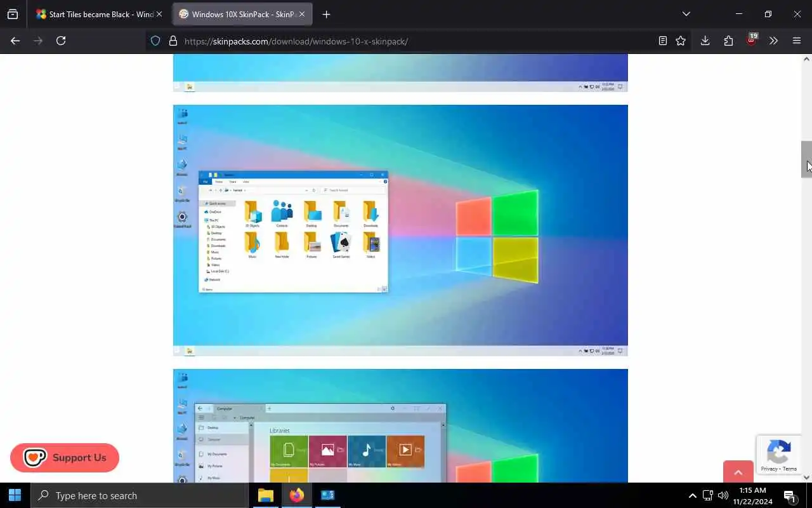Open the Firefox application menu
The image size is (812, 508).
[x=797, y=41]
